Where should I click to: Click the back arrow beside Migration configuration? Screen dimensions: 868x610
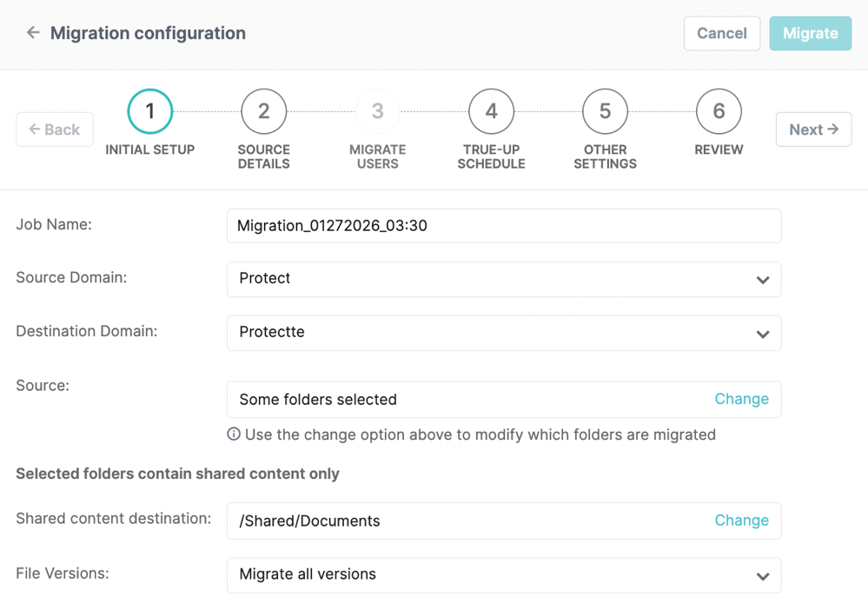(33, 33)
